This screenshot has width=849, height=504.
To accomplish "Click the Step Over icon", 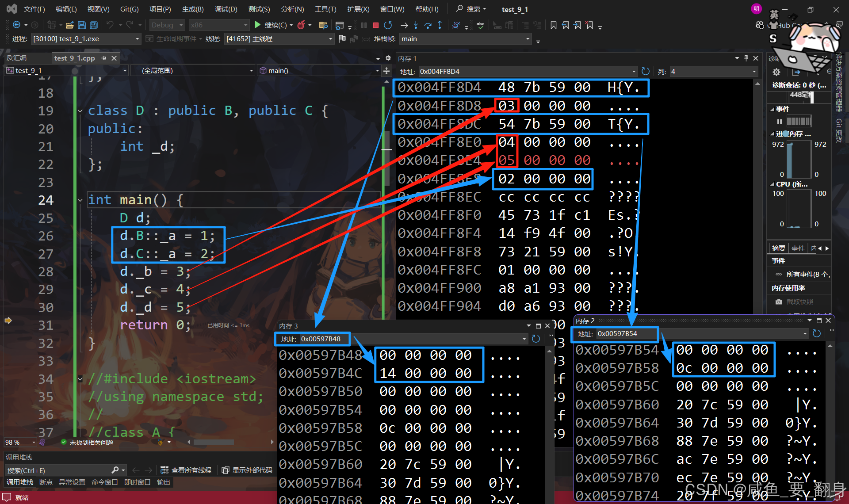I will pyautogui.click(x=428, y=25).
